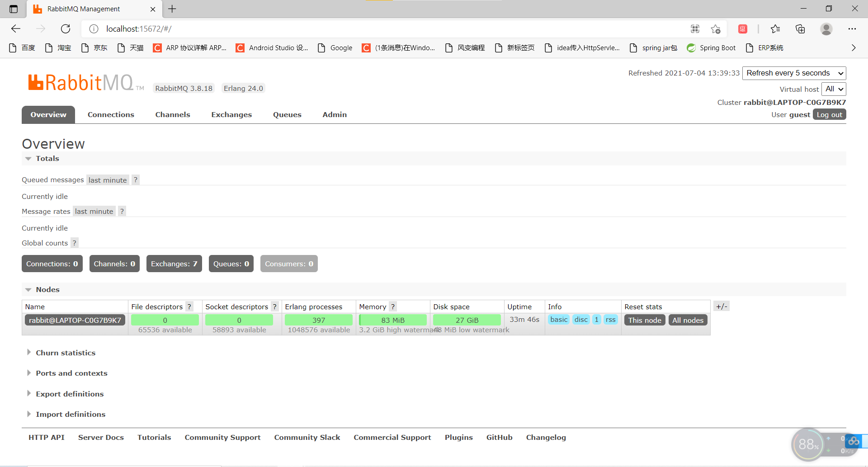868x467 pixels.
Task: Open node rabbit@LAPTOP-C0G7B9K7 details
Action: [75, 320]
